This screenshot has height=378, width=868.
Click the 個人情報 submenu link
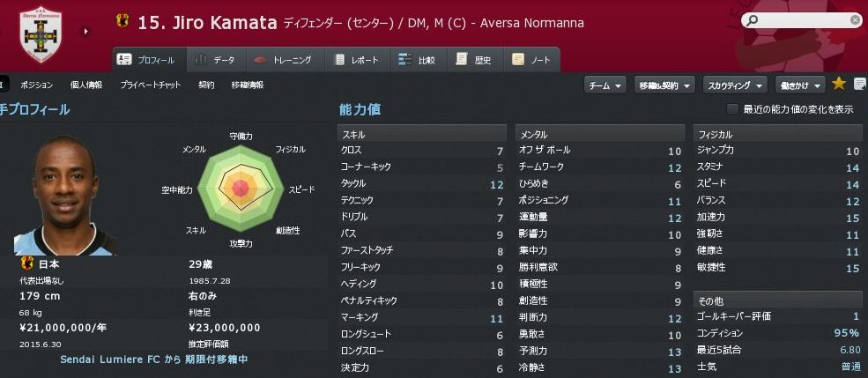pyautogui.click(x=86, y=85)
